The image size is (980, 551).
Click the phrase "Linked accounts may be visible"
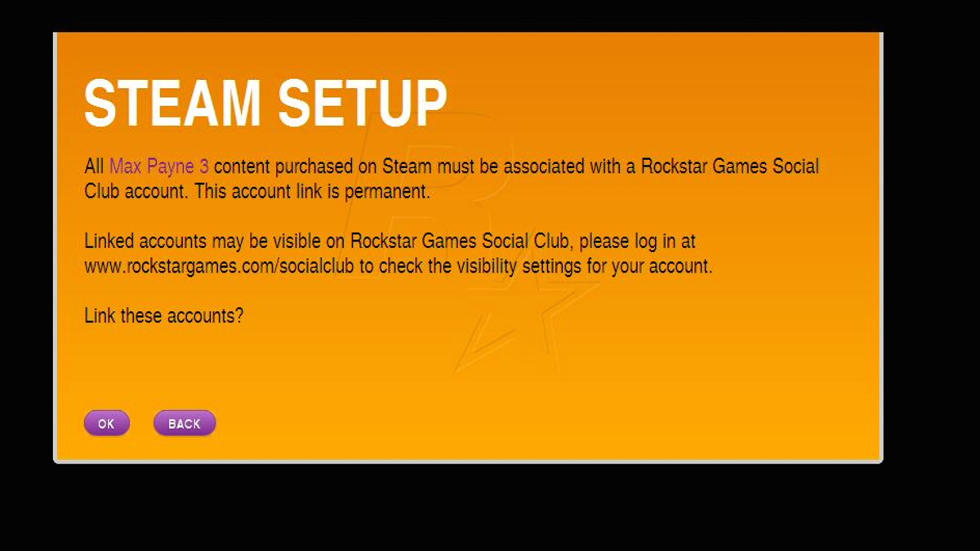pyautogui.click(x=215, y=242)
